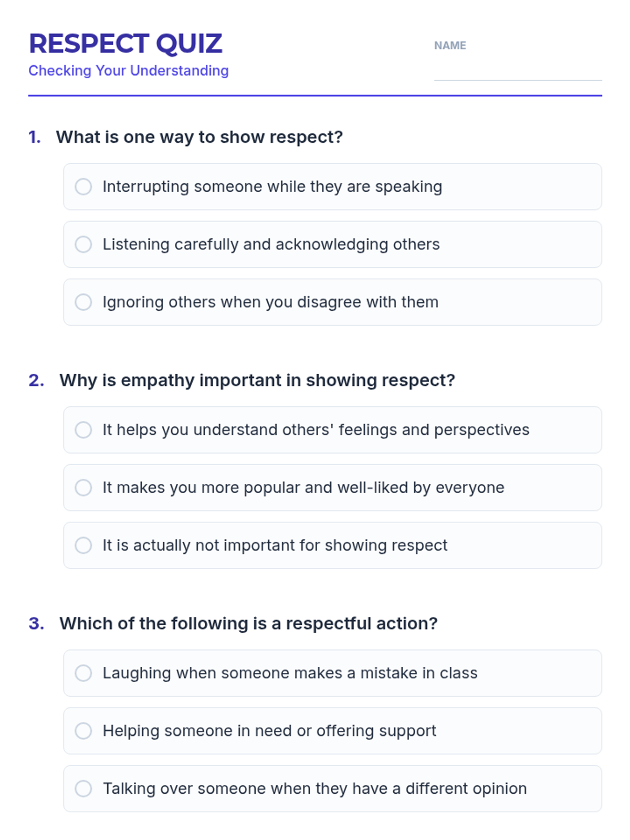Select 'Interrupting someone while they are speaking' radio button
Image resolution: width=630 pixels, height=840 pixels.
83,186
